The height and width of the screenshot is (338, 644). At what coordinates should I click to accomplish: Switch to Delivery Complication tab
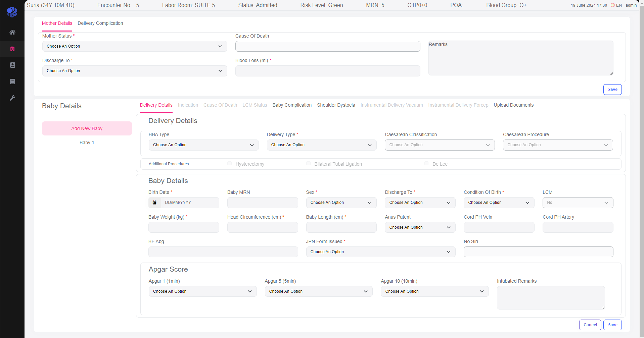pos(100,23)
